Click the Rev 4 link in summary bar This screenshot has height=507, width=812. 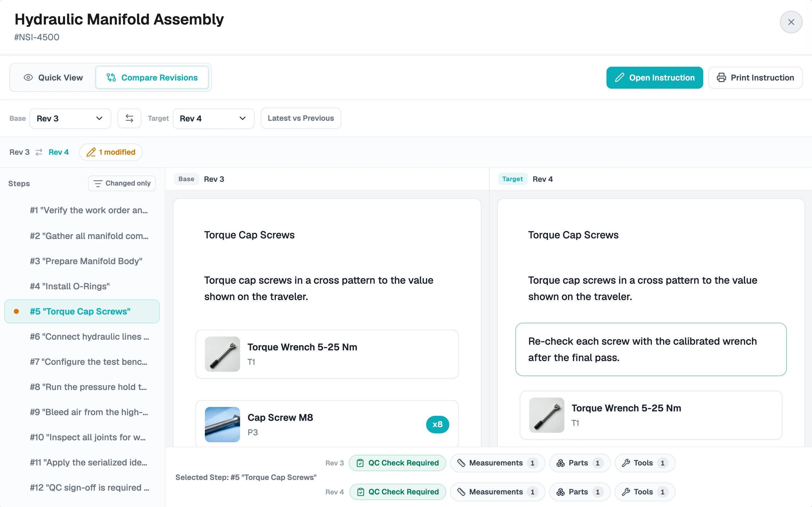59,152
